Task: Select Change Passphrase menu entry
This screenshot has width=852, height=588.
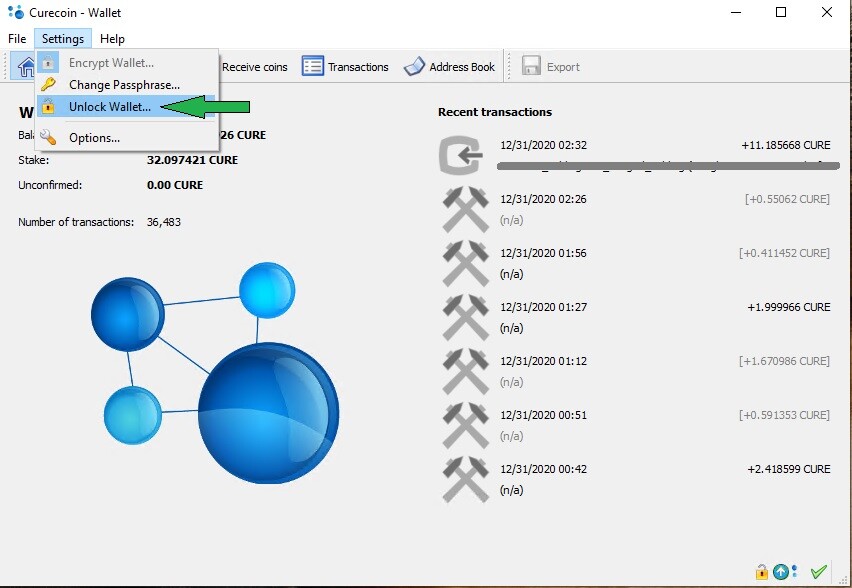Action: [127, 85]
